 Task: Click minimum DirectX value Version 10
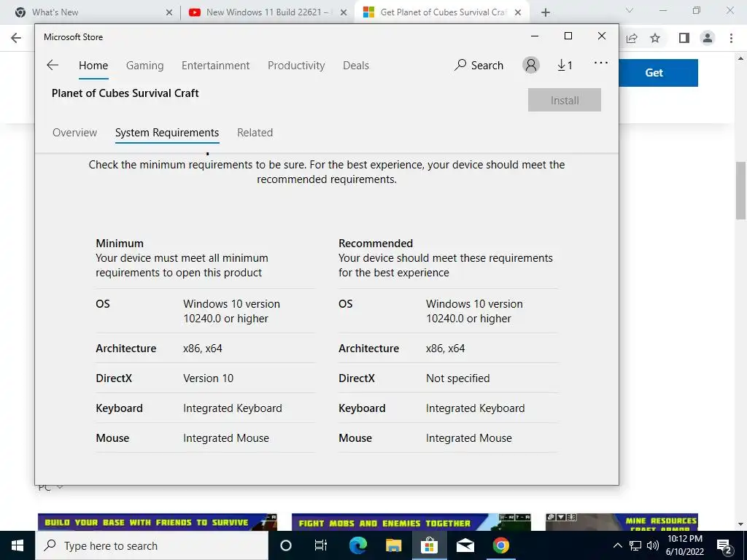pos(208,378)
